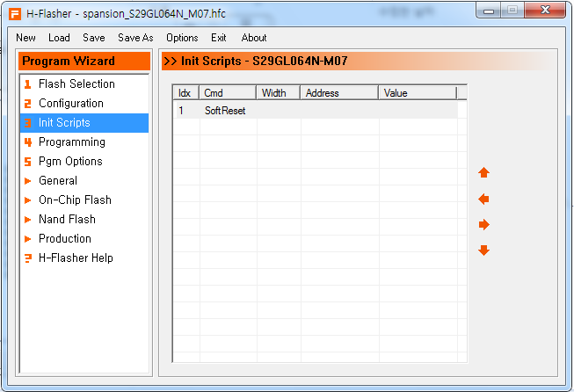The image size is (574, 392).
Task: Click the Cmd column header
Action: tap(228, 93)
